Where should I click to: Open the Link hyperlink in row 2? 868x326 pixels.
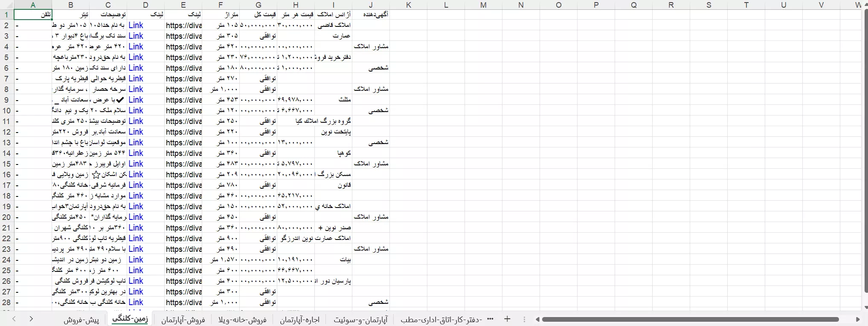[x=136, y=26]
